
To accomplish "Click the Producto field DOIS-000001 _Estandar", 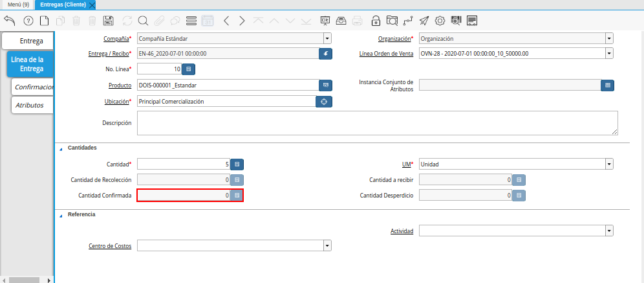I will tap(228, 85).
